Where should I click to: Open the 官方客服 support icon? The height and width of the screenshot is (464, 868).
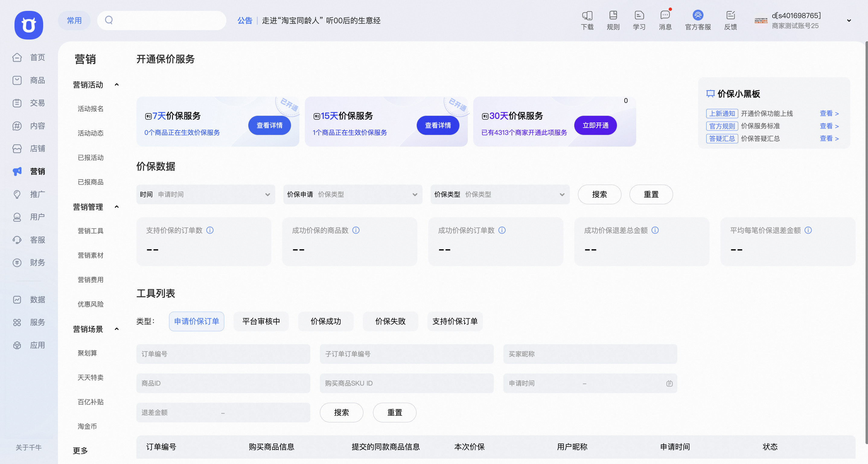(698, 15)
